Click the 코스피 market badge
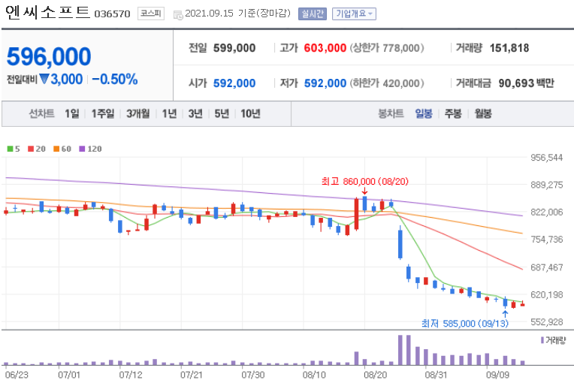Viewport: 574px width, 392px height. (151, 14)
